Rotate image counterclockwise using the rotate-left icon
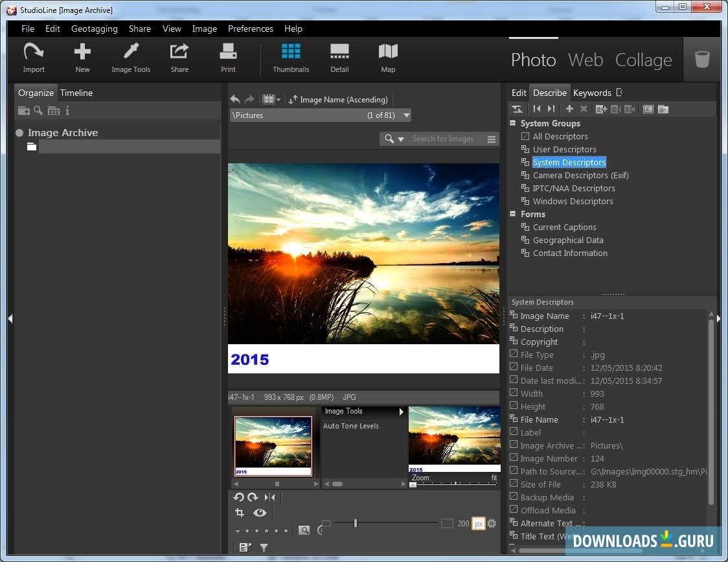The width and height of the screenshot is (728, 562). (238, 497)
